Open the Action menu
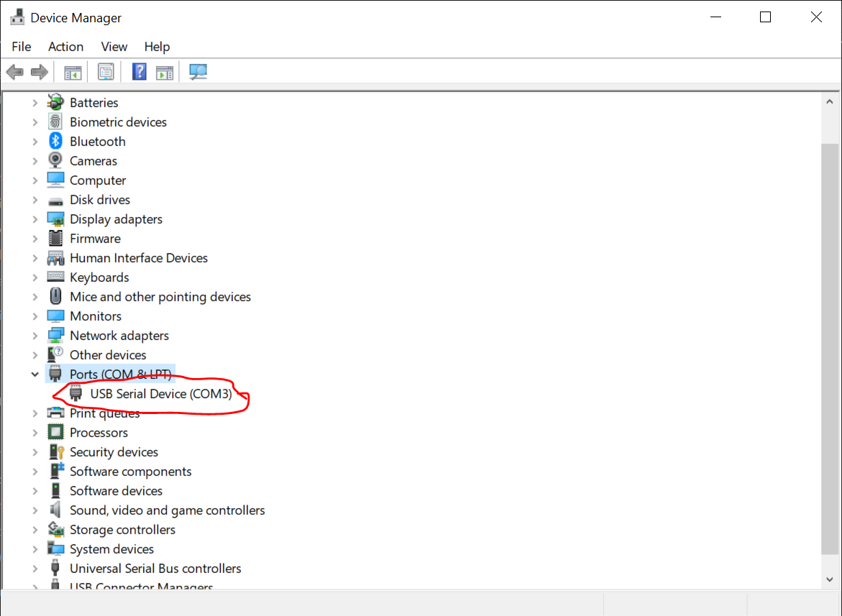 65,47
